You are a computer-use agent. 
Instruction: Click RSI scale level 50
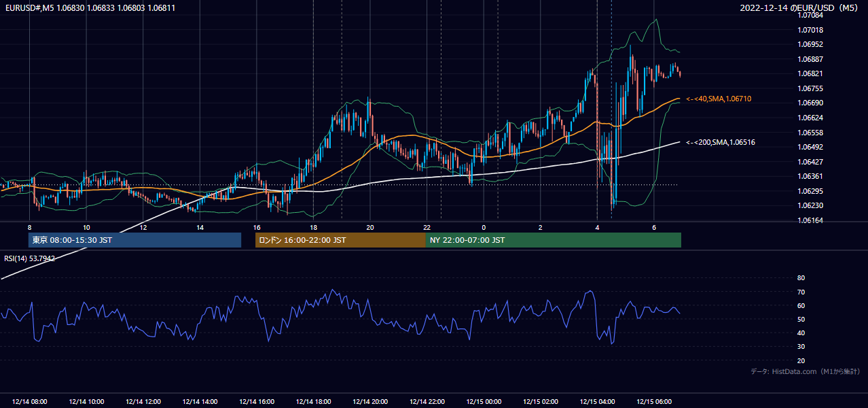[801, 319]
